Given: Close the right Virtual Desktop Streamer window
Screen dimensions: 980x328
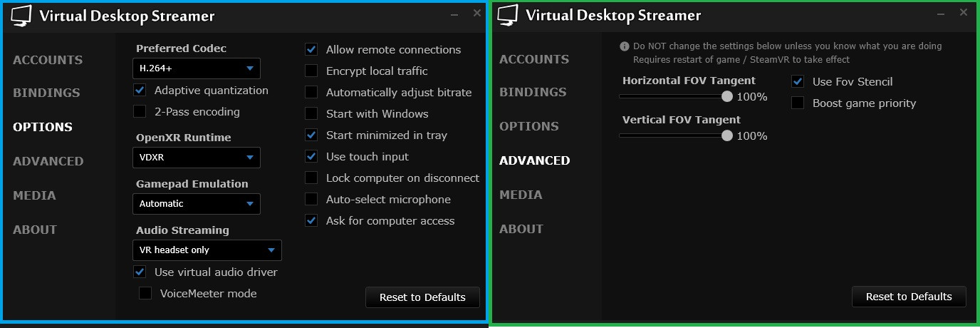Looking at the screenshot, I should click(x=964, y=12).
